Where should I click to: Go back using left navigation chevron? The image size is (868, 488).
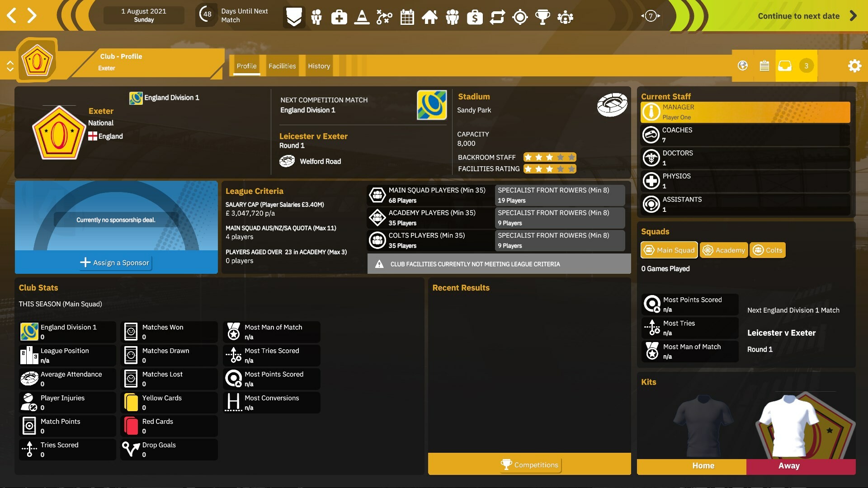click(11, 15)
